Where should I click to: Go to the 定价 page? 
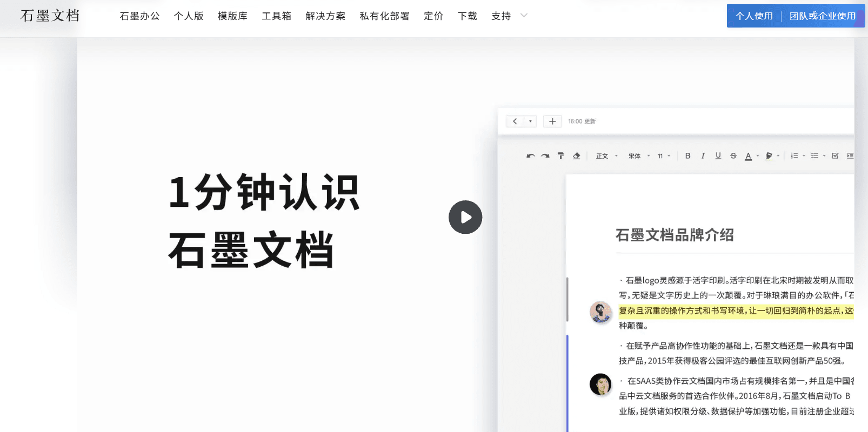pos(433,16)
